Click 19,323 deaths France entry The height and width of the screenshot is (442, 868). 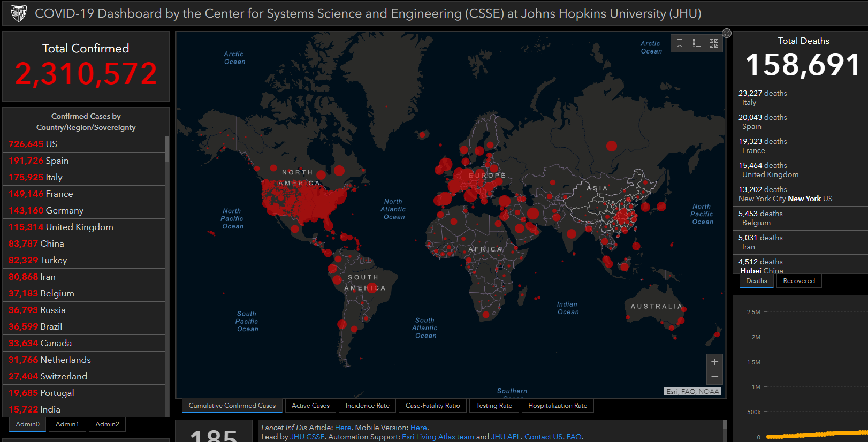pos(801,146)
